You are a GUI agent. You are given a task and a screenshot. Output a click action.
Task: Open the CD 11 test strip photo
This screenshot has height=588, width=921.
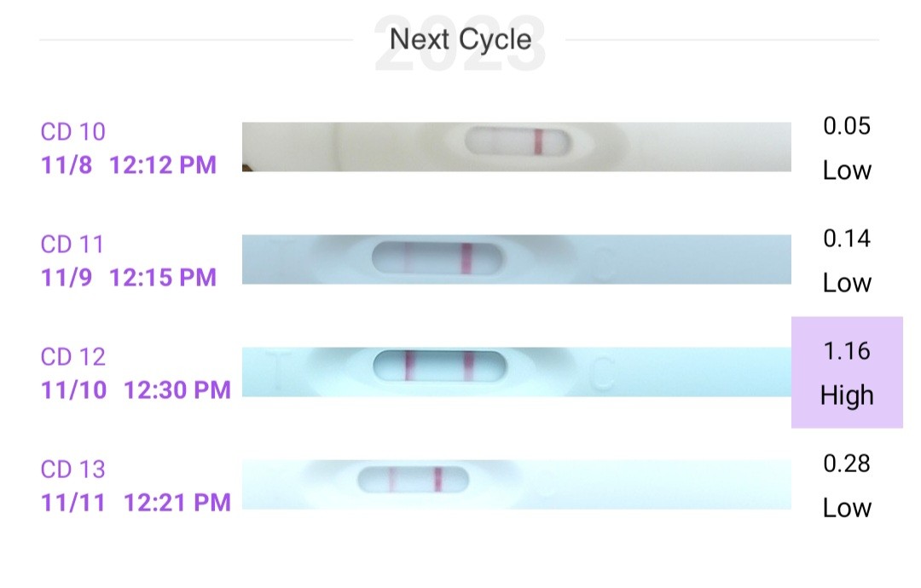[x=516, y=259]
